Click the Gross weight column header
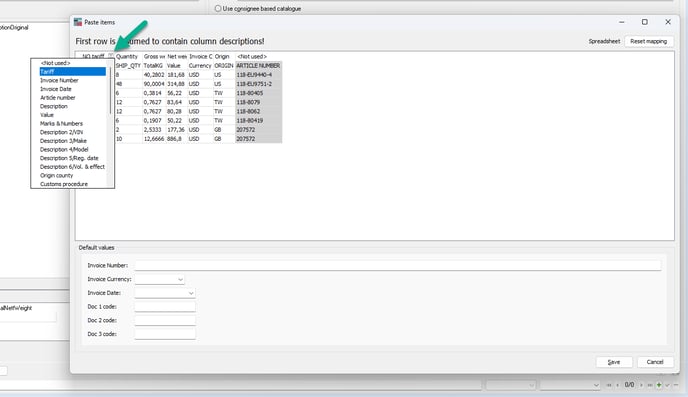 click(154, 57)
